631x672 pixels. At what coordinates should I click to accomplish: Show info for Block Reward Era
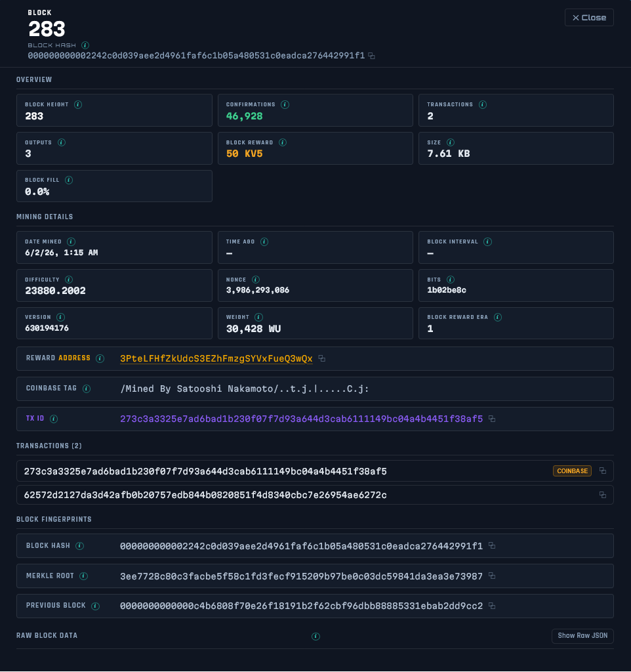[x=498, y=317]
